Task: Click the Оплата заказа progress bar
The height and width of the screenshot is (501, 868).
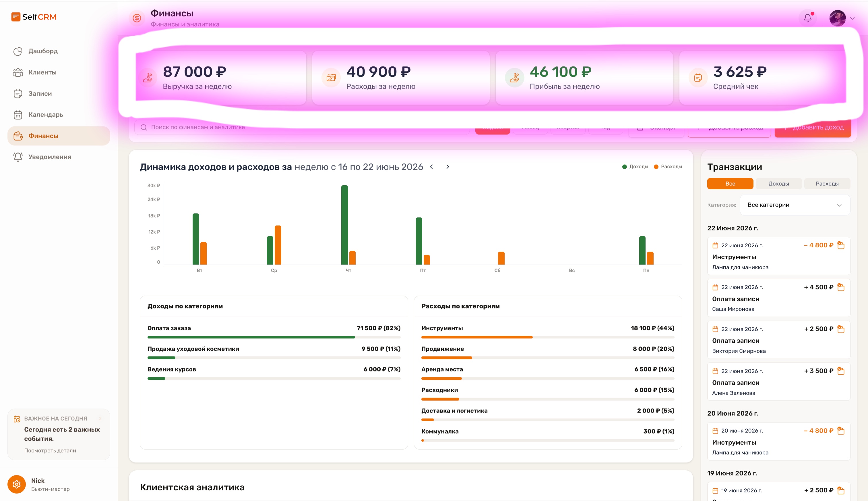Action: tap(274, 337)
